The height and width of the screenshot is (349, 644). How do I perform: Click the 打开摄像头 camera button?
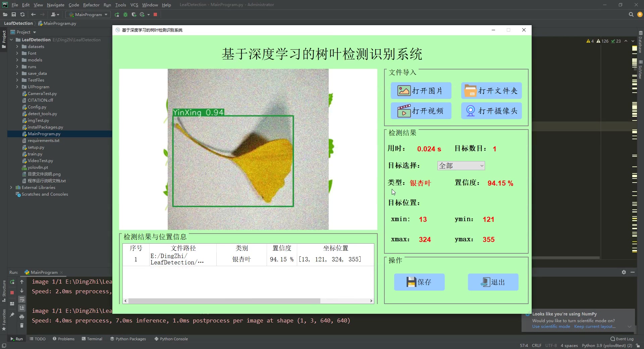point(491,111)
